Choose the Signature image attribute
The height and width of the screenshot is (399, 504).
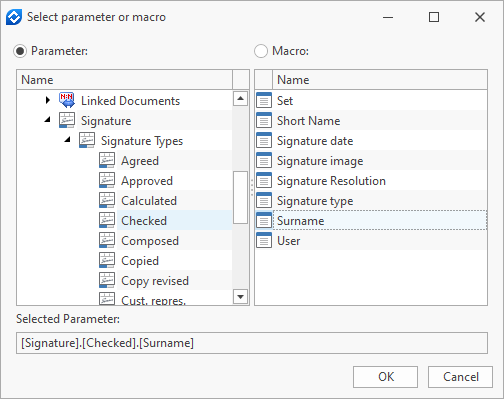click(x=371, y=160)
